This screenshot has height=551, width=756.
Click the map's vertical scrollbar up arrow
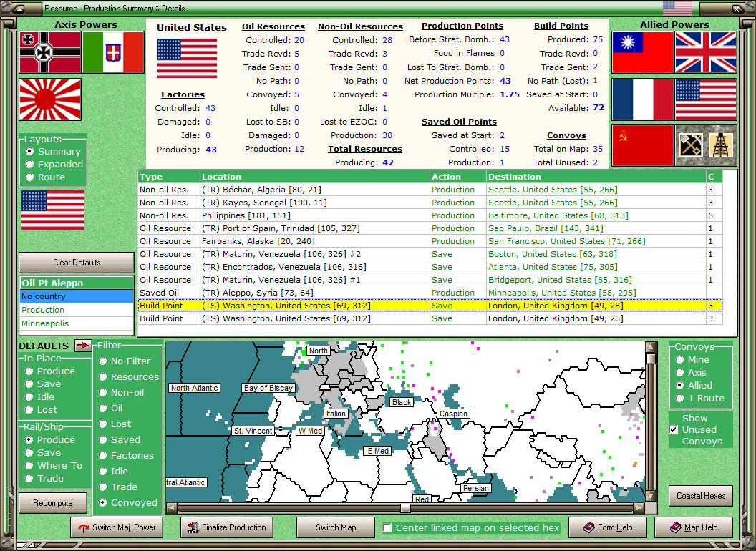[651, 346]
